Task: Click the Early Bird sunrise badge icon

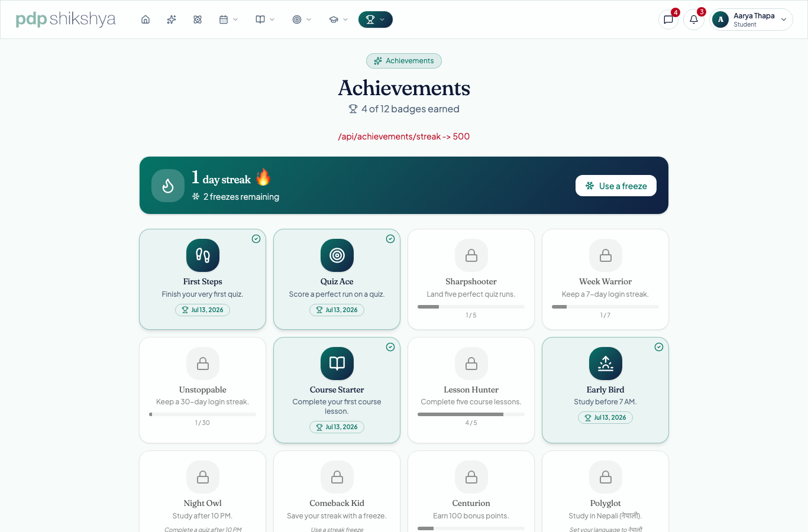Action: [x=606, y=364]
